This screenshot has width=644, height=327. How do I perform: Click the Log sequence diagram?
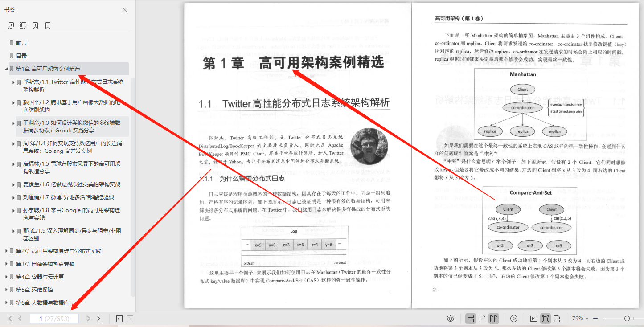pos(294,247)
